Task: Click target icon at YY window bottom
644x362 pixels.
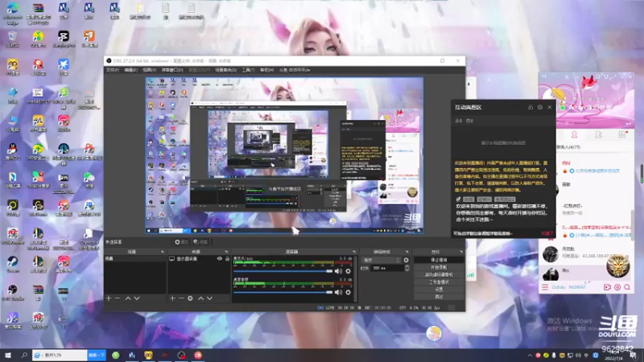Action: [617, 287]
